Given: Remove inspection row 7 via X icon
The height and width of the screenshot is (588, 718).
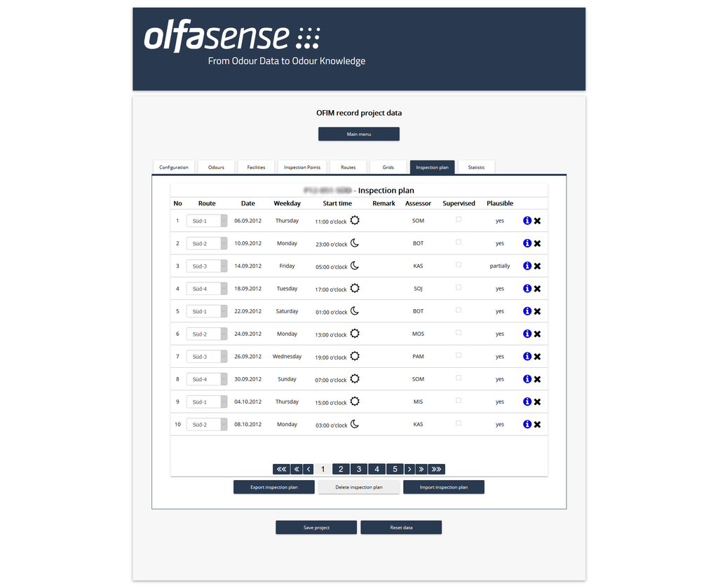Looking at the screenshot, I should click(537, 357).
